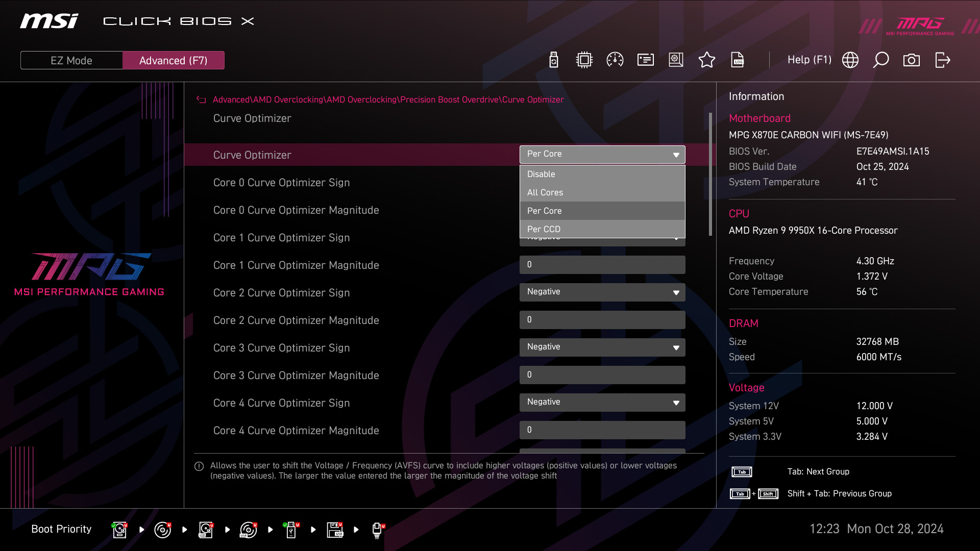Choose All Cores in the dropdown list
The height and width of the screenshot is (551, 980).
[x=602, y=192]
